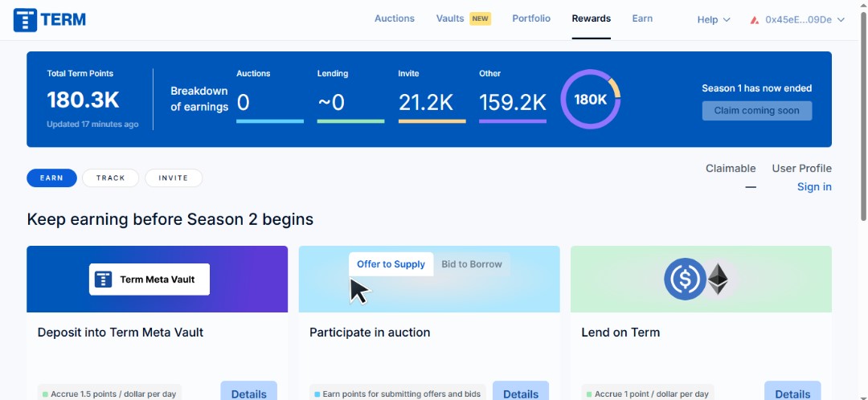Click the Other earnings value 159.2K
The width and height of the screenshot is (868, 400).
click(x=513, y=102)
